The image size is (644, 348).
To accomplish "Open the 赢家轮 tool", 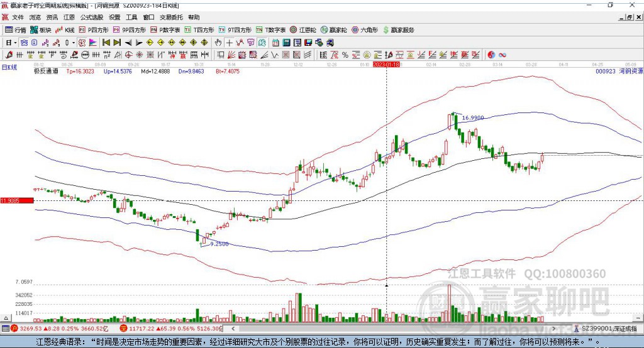I will coord(333,30).
